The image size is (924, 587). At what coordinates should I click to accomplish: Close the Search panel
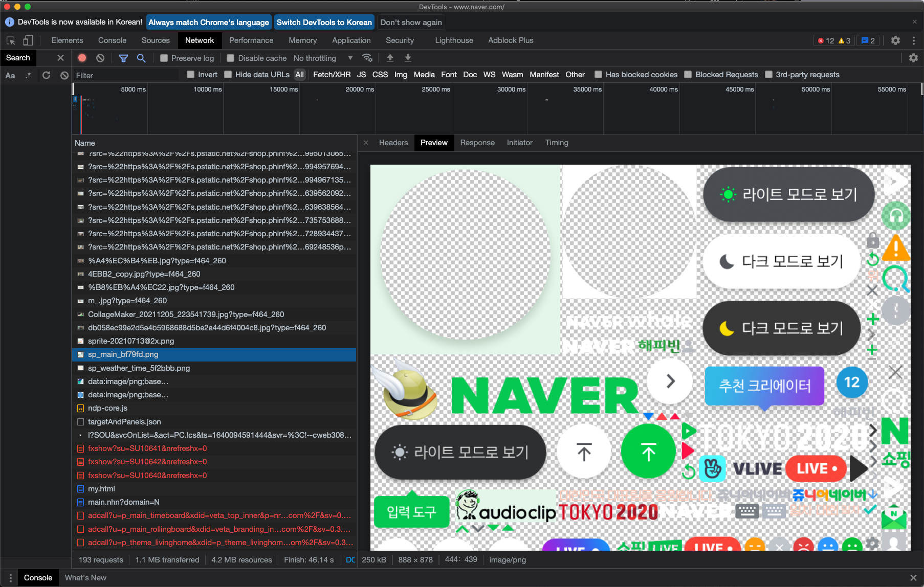coord(60,58)
